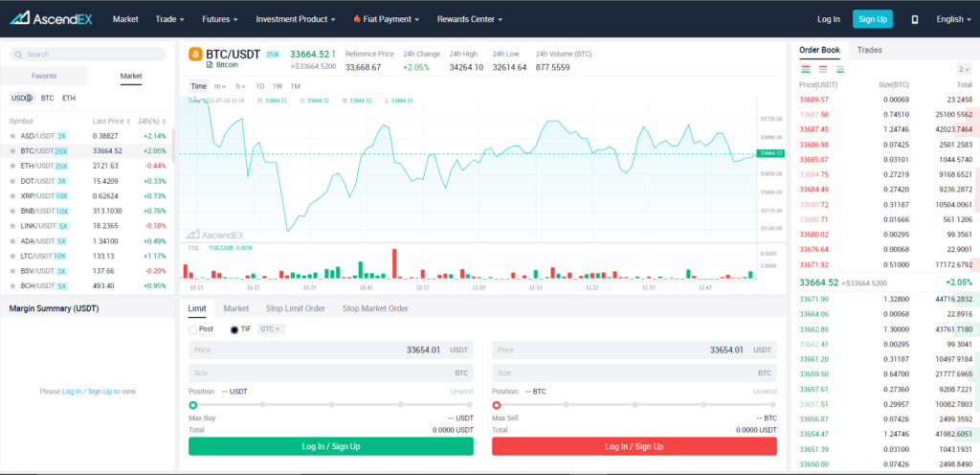
Task: Click the buy-side Price input field
Action: point(330,350)
